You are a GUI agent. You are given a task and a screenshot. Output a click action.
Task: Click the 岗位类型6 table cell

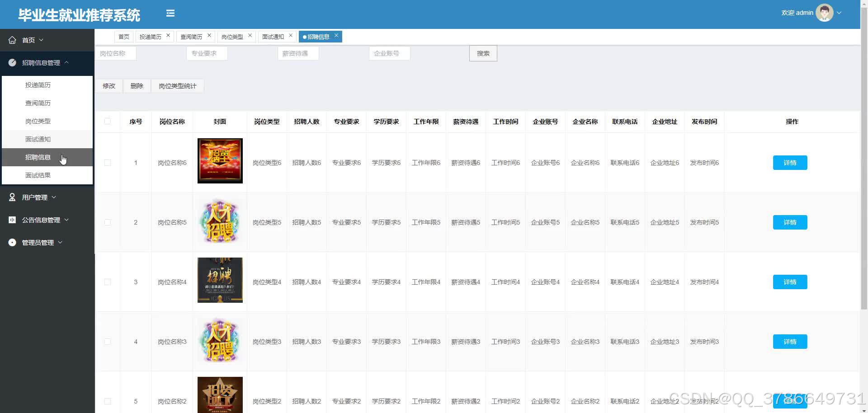click(267, 163)
